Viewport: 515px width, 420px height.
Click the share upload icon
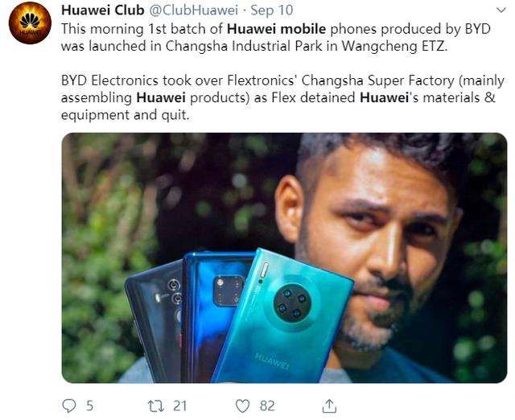(329, 406)
